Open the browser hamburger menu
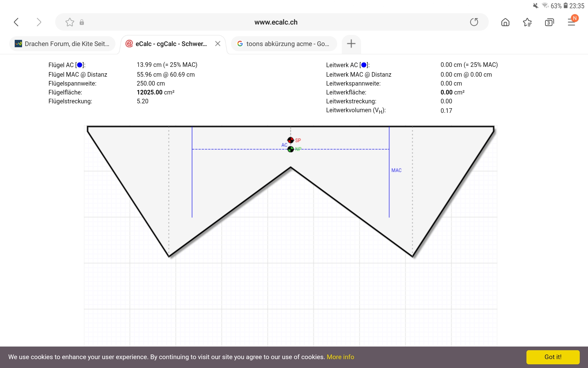 (571, 22)
